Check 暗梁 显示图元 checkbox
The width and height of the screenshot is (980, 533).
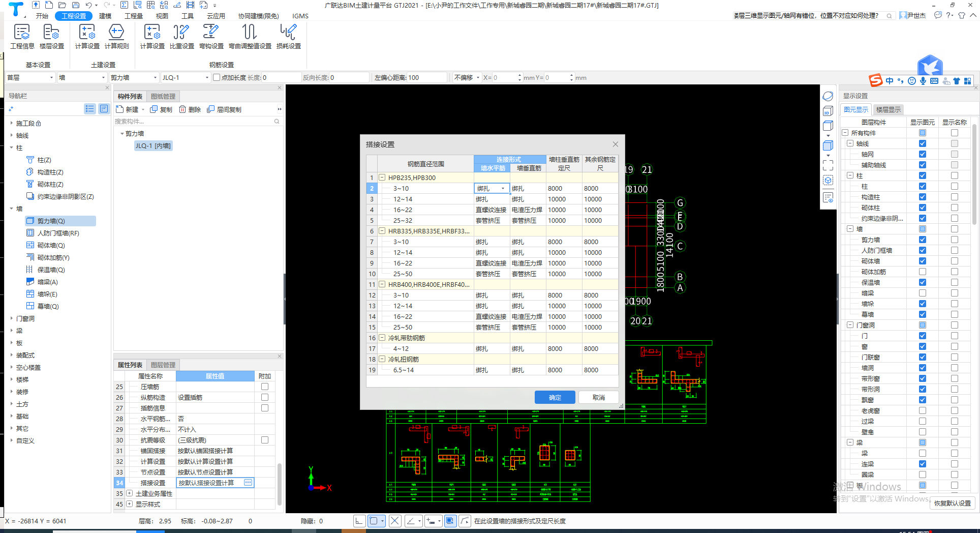tap(923, 293)
